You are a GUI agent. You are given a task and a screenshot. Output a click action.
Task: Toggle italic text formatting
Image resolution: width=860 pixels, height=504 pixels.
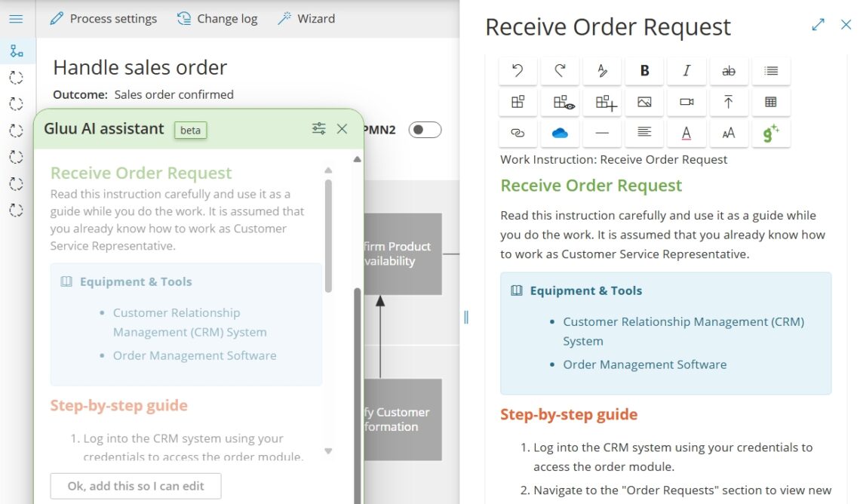(686, 71)
